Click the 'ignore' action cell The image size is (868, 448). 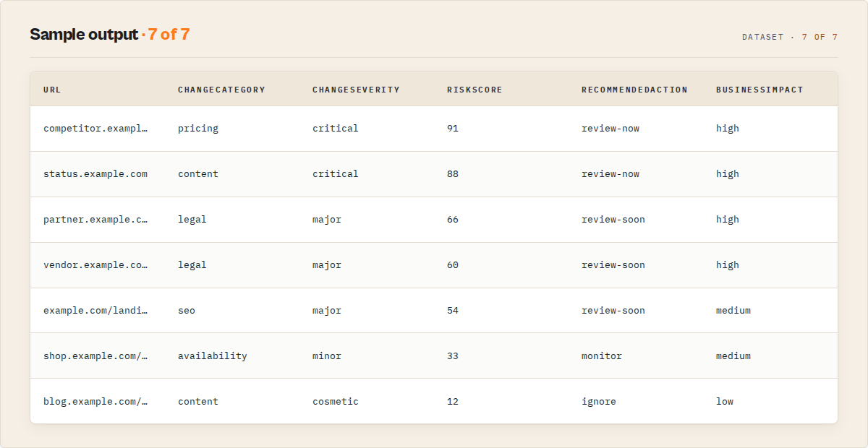pos(599,402)
